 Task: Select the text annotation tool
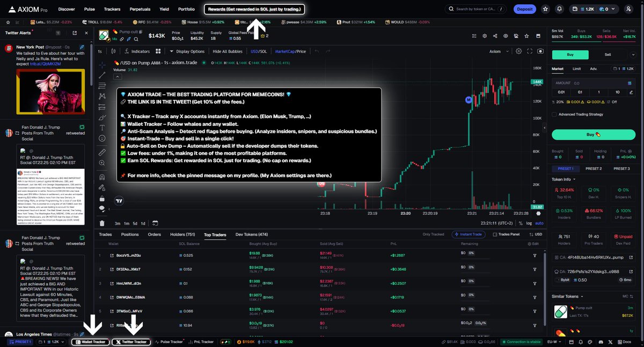[103, 127]
